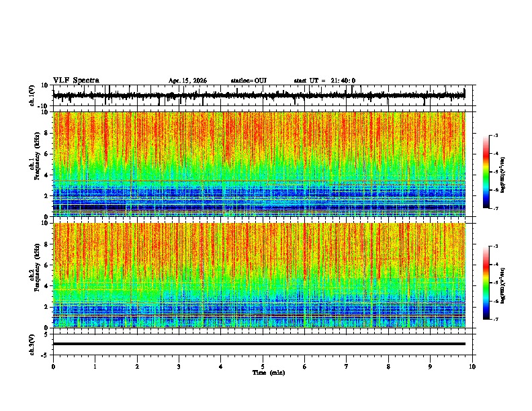Click the VLF Spectra title text

point(76,81)
